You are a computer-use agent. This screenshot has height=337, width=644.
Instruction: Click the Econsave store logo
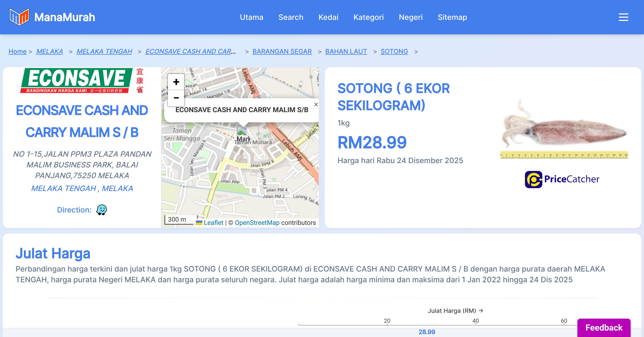point(82,80)
